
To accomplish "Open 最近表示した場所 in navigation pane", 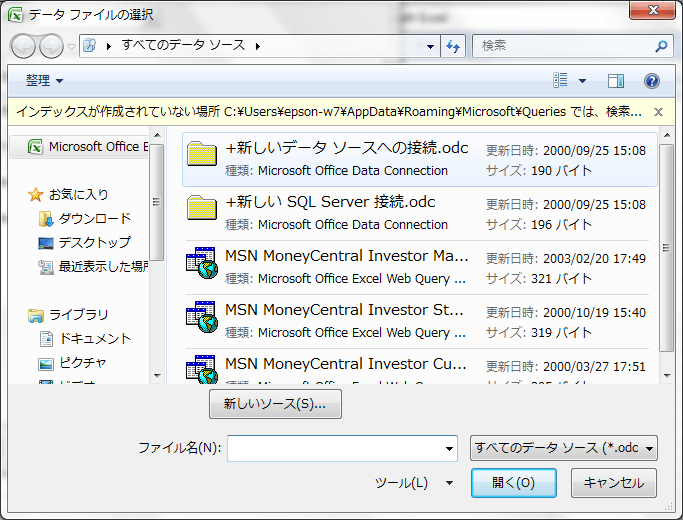I will (103, 267).
